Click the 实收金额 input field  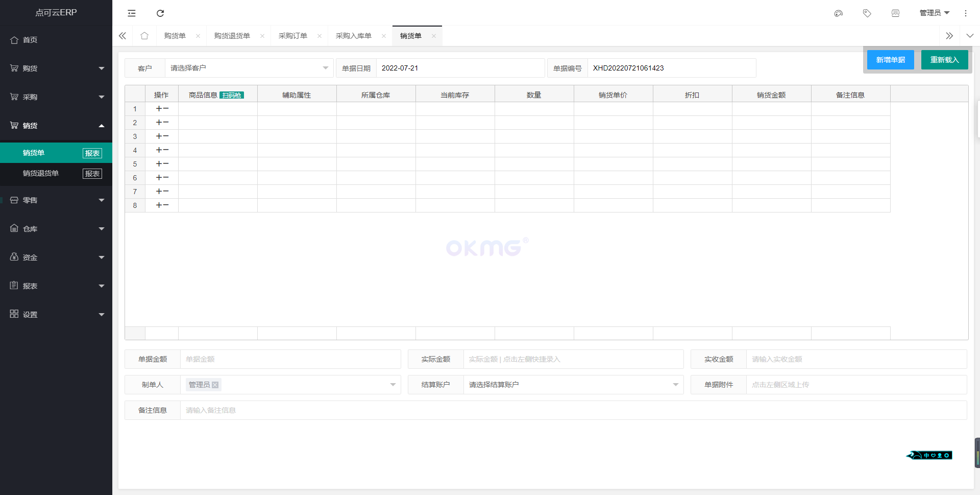click(x=856, y=359)
